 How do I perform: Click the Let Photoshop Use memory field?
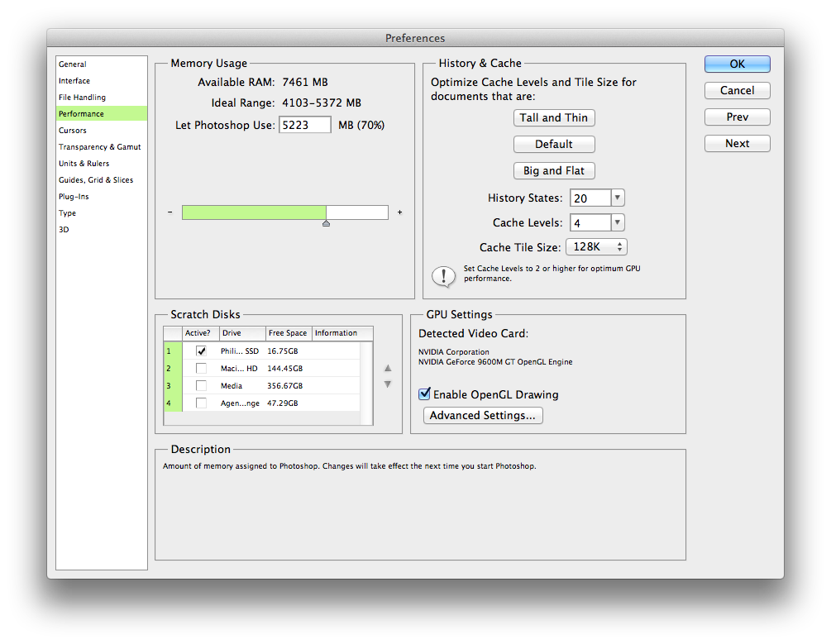coord(305,125)
